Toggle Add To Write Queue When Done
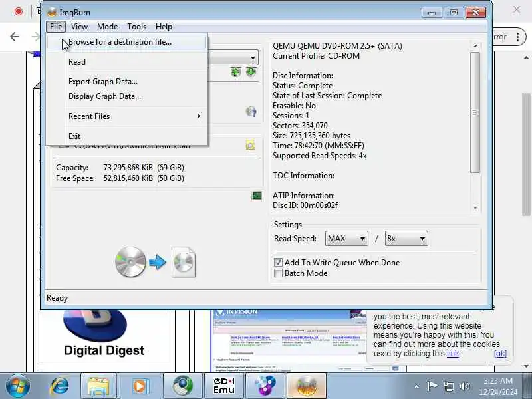 (x=278, y=263)
